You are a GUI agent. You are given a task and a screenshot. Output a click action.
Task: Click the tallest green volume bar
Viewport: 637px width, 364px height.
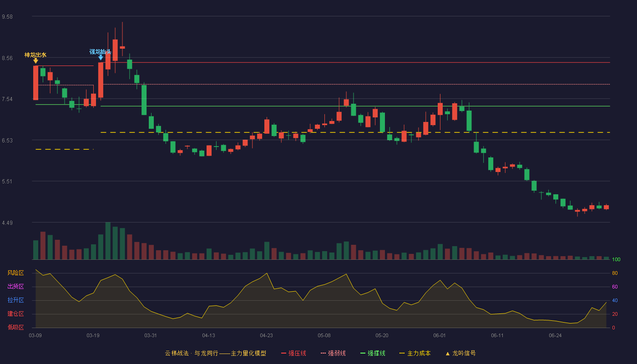click(108, 241)
